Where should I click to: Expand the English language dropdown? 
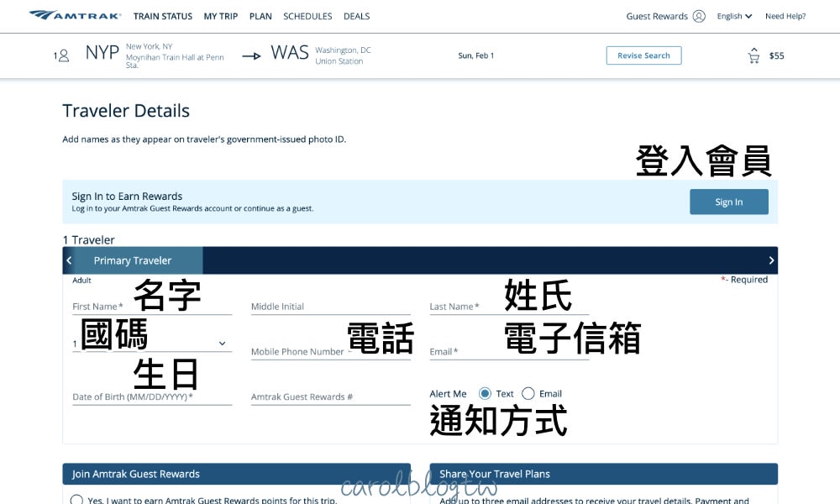[734, 16]
